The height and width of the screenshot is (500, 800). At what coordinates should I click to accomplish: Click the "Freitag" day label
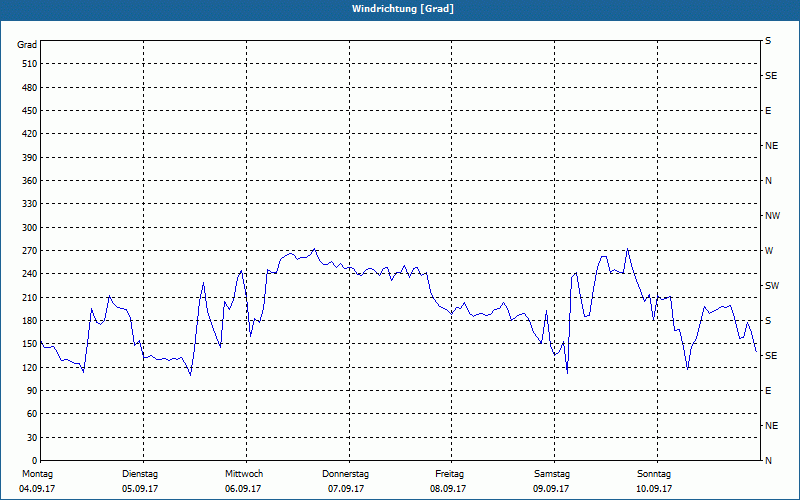449,474
